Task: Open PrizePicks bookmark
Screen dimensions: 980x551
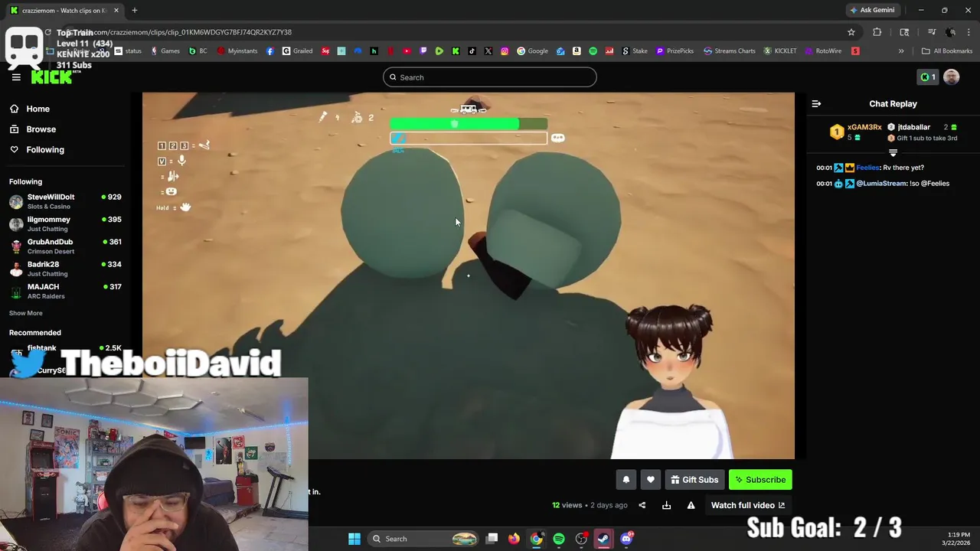Action: click(675, 51)
